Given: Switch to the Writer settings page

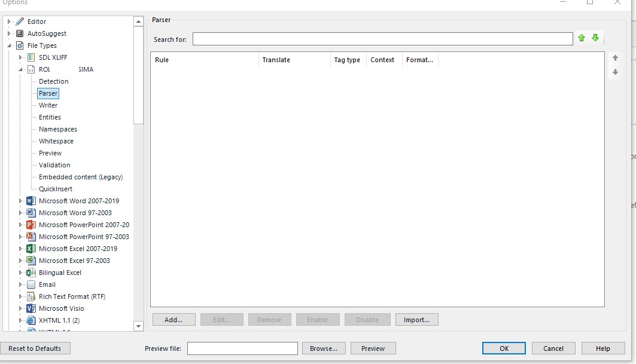Looking at the screenshot, I should coord(48,105).
